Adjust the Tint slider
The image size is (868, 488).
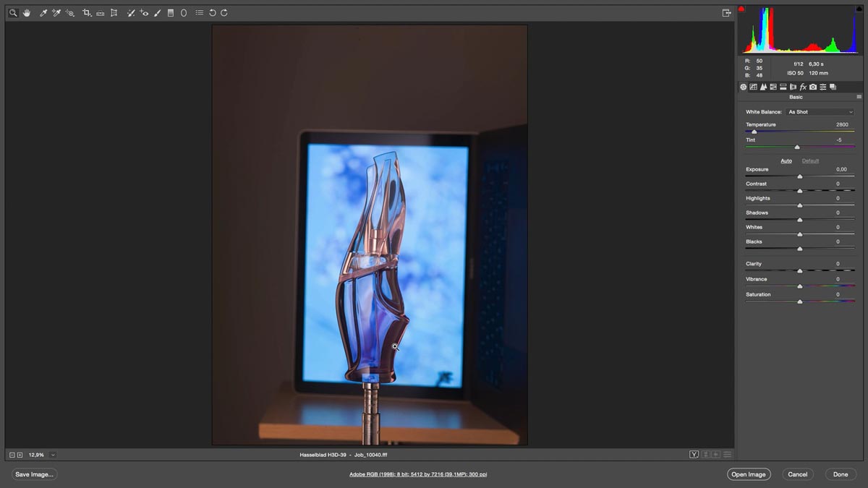pos(797,147)
